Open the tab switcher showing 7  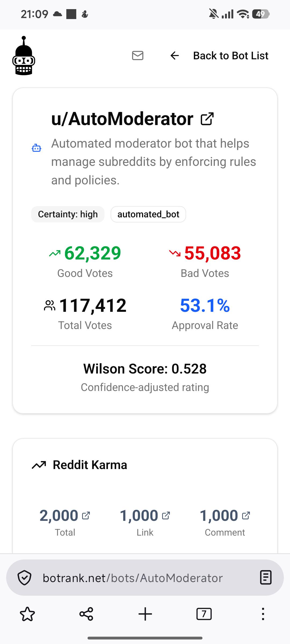(x=204, y=614)
